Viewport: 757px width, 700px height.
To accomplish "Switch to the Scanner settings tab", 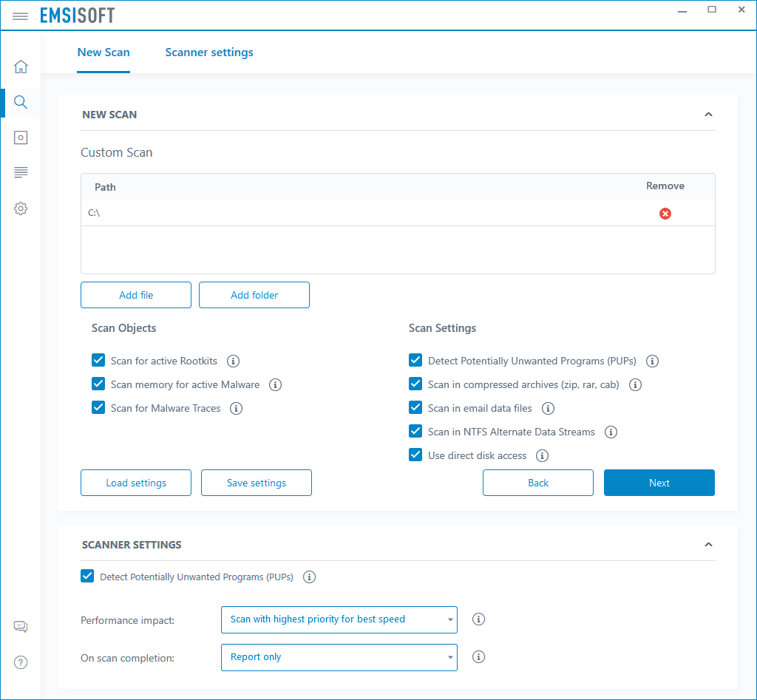I will (x=209, y=52).
